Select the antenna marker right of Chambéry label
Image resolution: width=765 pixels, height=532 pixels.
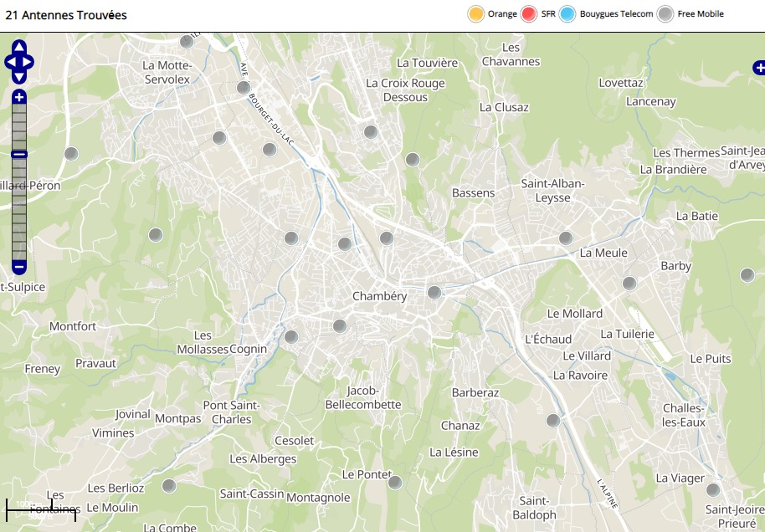point(434,293)
